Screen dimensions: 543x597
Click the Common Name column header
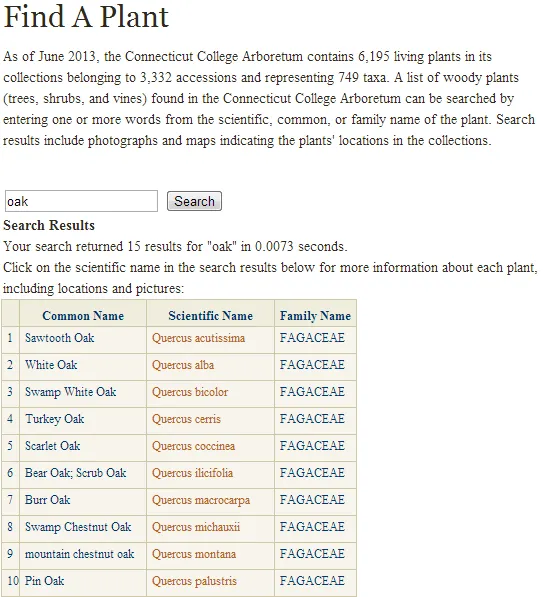tap(83, 316)
